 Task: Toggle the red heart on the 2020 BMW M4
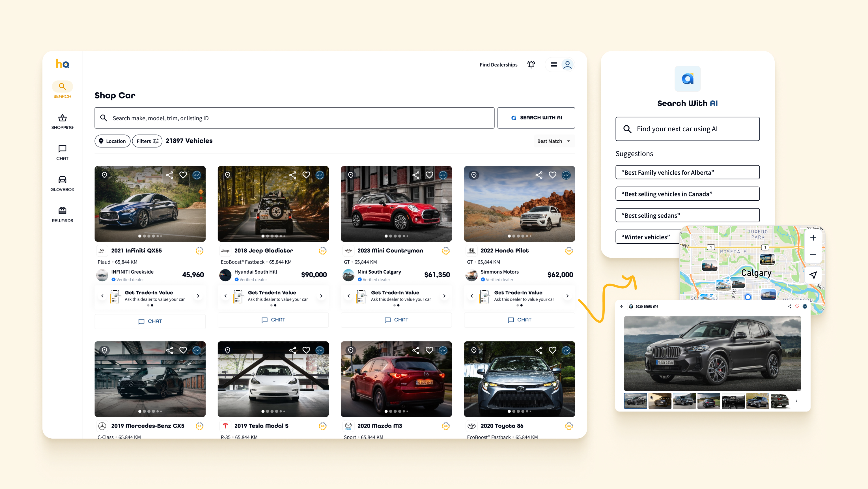[797, 306]
